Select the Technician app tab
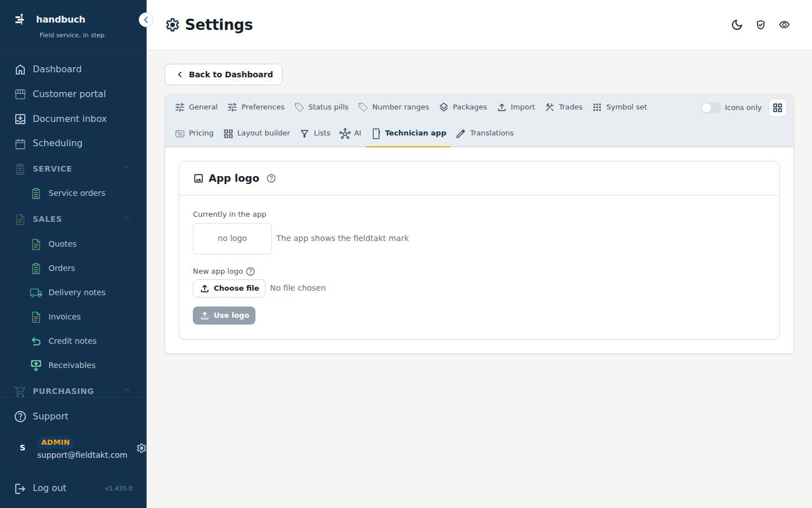812x508 pixels. (x=408, y=134)
